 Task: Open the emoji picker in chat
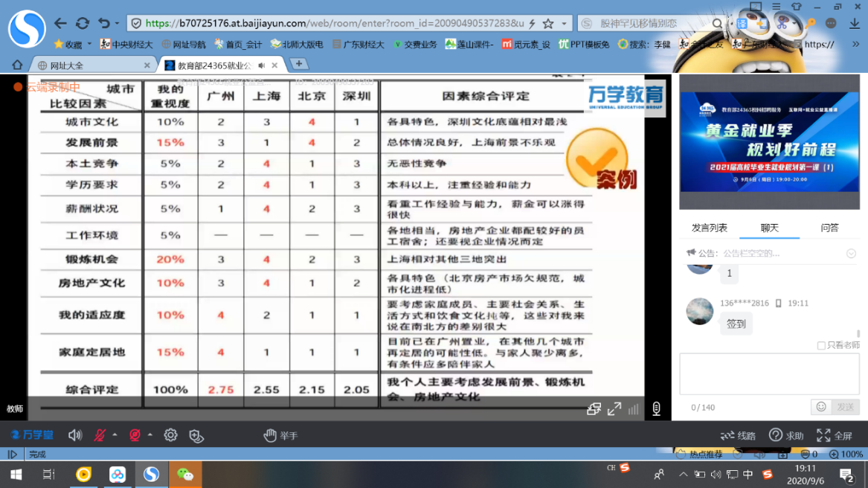(x=821, y=407)
